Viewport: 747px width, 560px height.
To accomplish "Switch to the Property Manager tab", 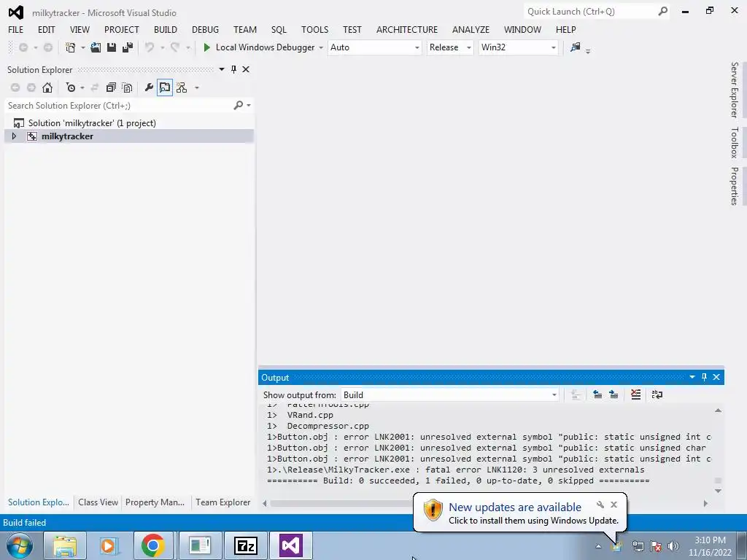I will (155, 502).
